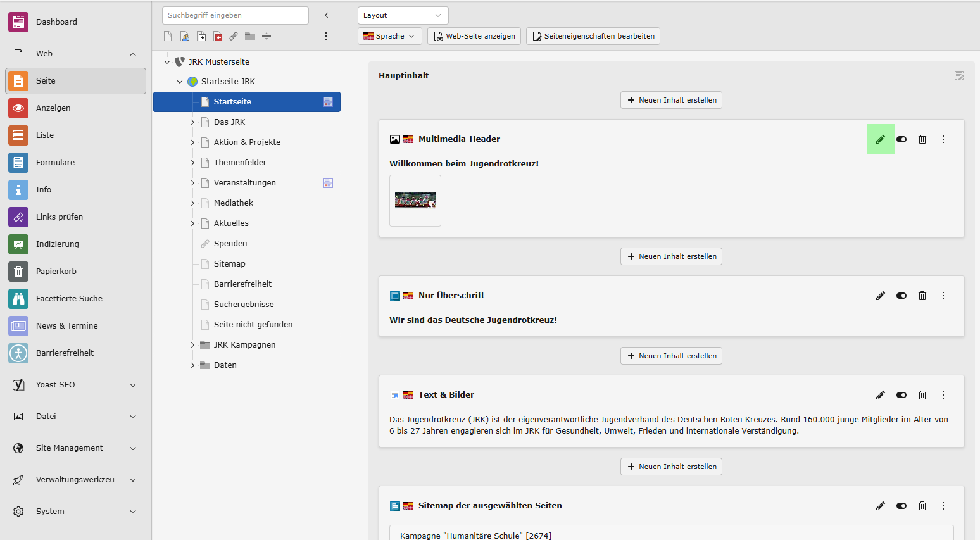Open the page tree three-dot options menu
Viewport: 980px width, 540px height.
(x=326, y=36)
